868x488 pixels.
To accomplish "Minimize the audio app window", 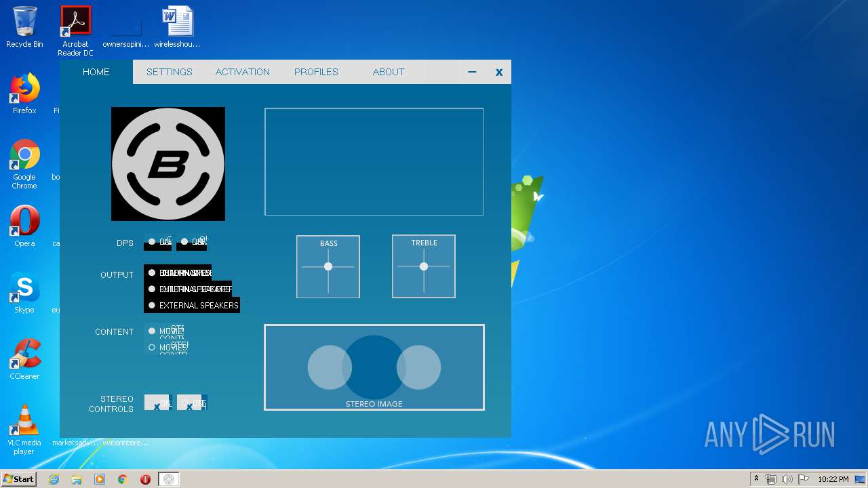I will coord(472,72).
